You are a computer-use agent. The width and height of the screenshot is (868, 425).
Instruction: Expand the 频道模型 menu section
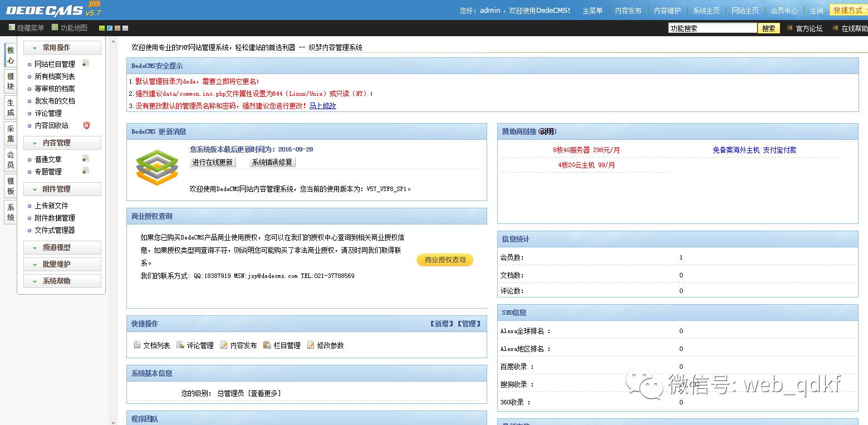click(62, 247)
